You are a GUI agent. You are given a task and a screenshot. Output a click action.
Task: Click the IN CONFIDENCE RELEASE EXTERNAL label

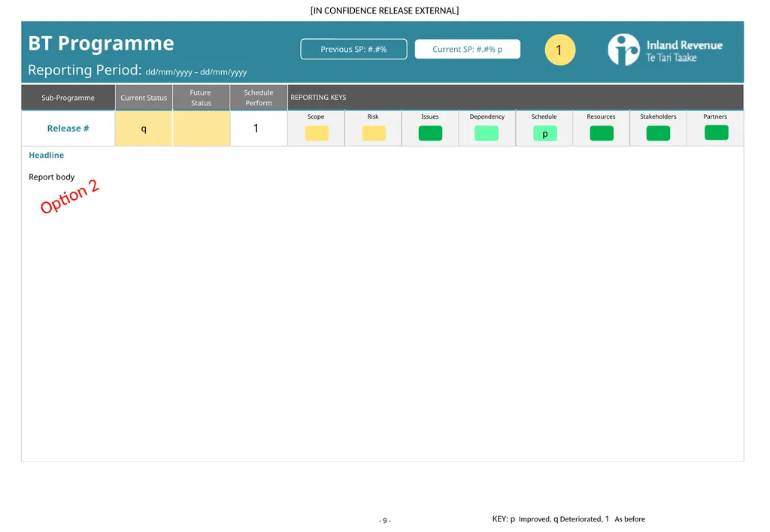tap(384, 11)
